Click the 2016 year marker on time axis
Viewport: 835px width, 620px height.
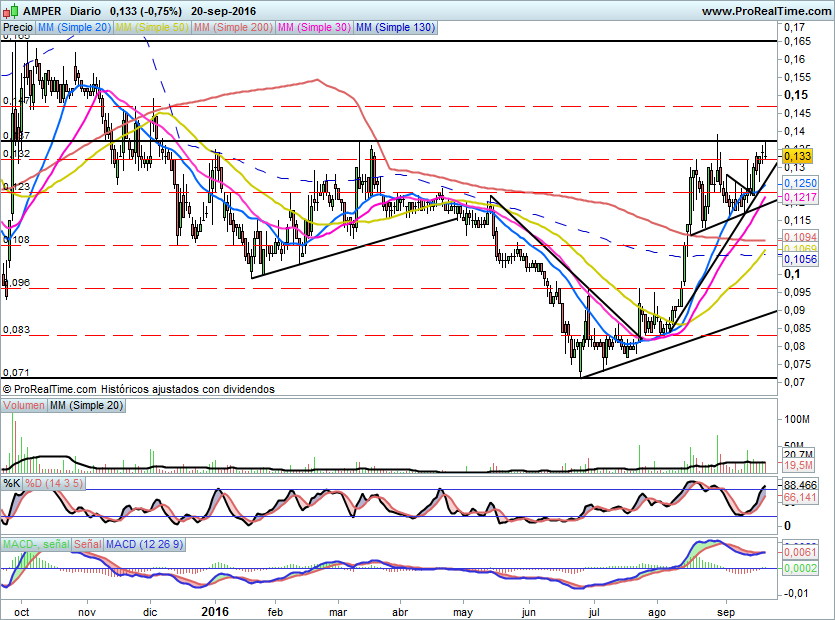click(216, 609)
